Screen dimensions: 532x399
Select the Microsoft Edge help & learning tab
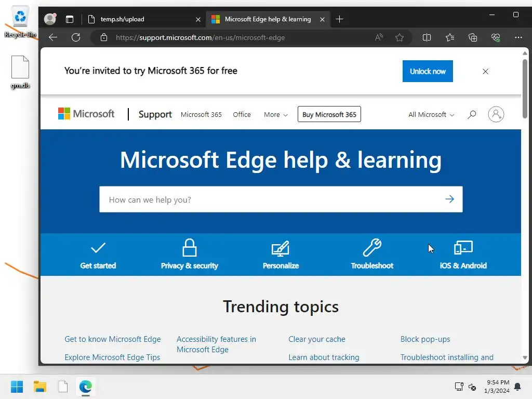click(x=268, y=19)
